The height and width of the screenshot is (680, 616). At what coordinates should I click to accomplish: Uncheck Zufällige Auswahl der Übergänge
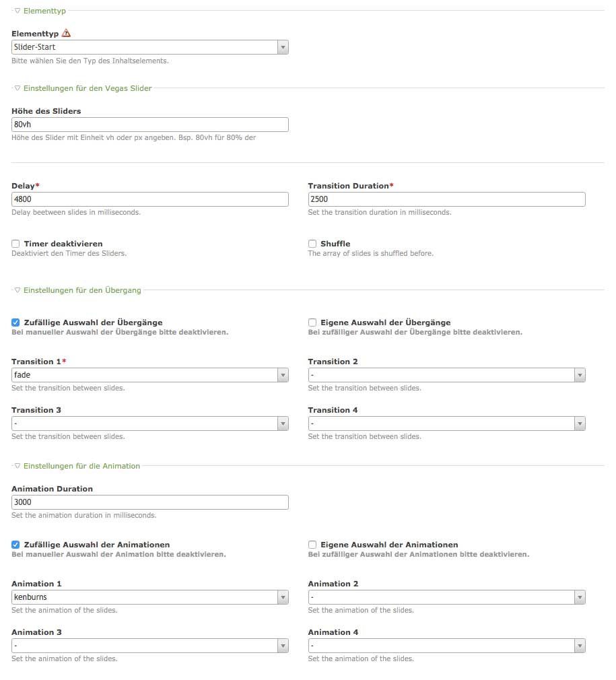click(x=15, y=322)
